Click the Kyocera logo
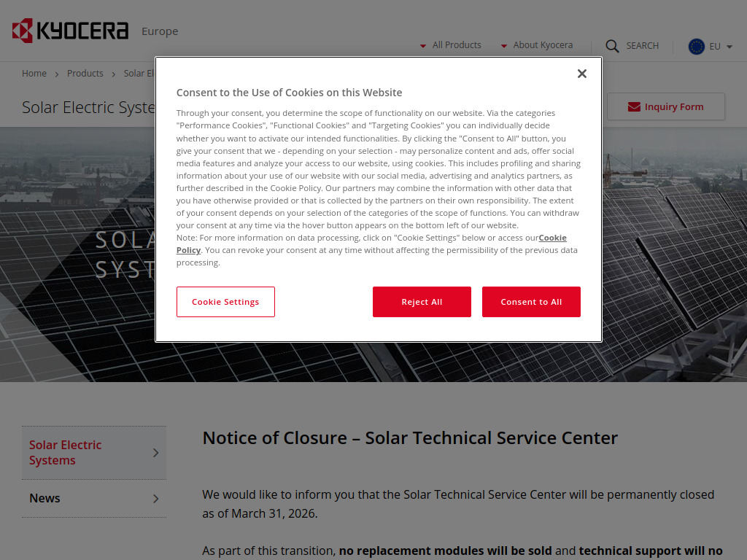 69,31
